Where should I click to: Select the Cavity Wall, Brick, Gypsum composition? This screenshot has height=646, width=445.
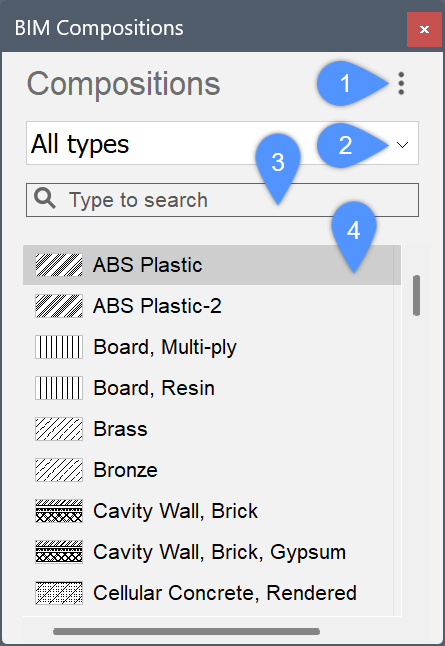[212, 552]
